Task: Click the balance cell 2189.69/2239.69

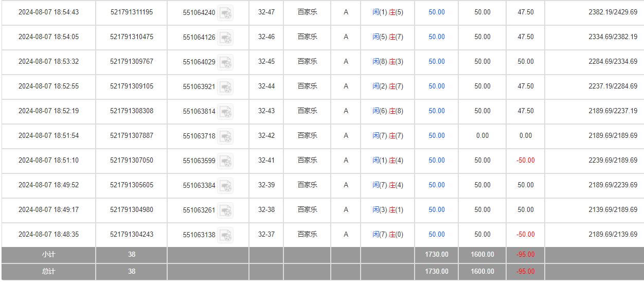Action: 613,185
